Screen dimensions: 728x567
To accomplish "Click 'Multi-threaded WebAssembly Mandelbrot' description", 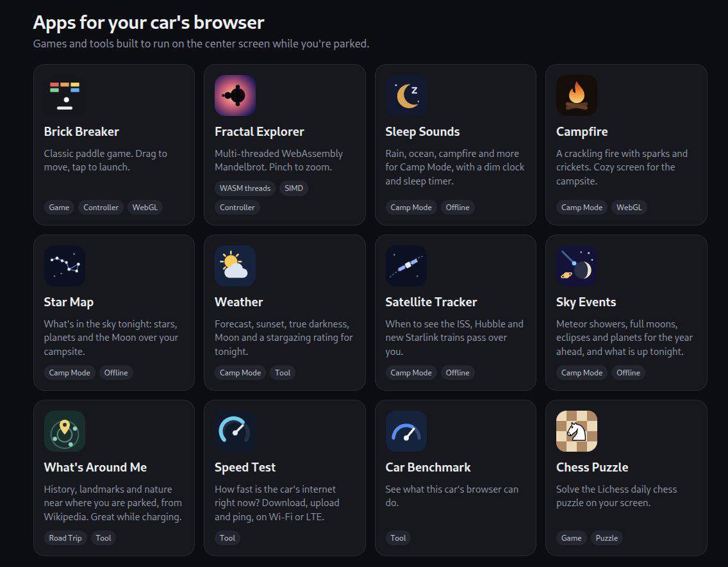I will pos(279,160).
